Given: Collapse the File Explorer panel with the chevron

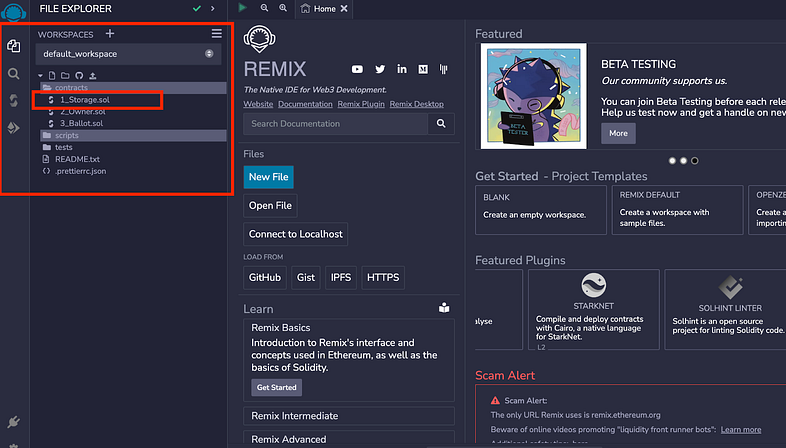Looking at the screenshot, I should pos(213,9).
